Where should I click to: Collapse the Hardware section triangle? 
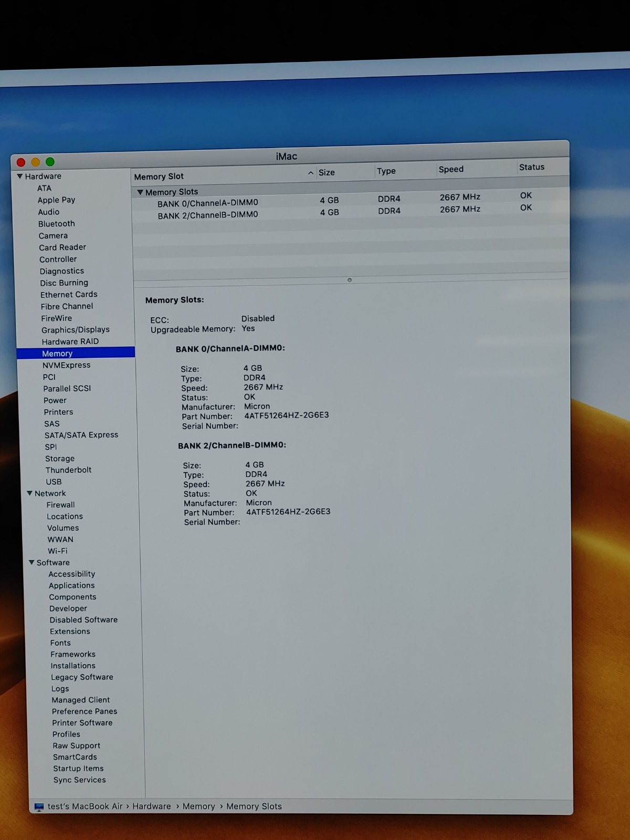(20, 177)
